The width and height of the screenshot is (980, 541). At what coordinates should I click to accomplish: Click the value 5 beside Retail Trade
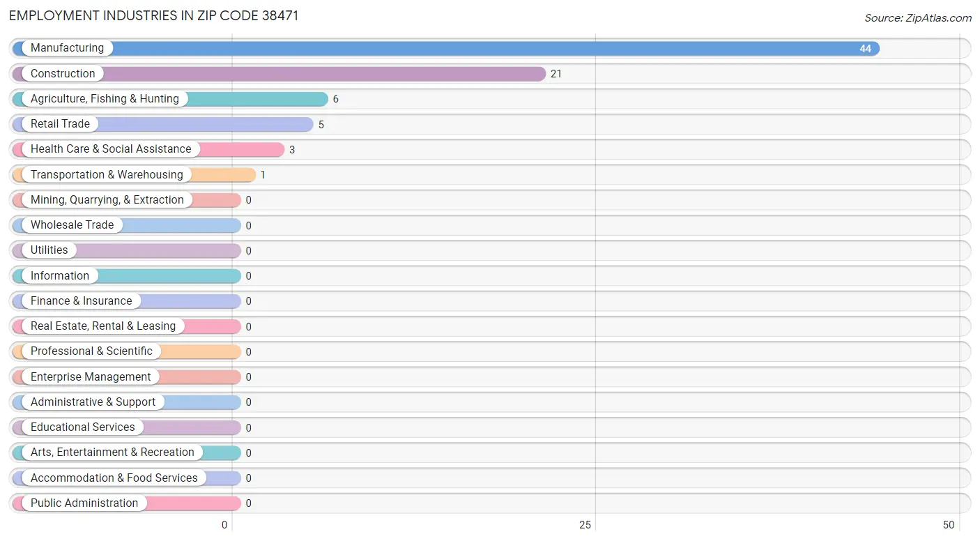coord(321,125)
